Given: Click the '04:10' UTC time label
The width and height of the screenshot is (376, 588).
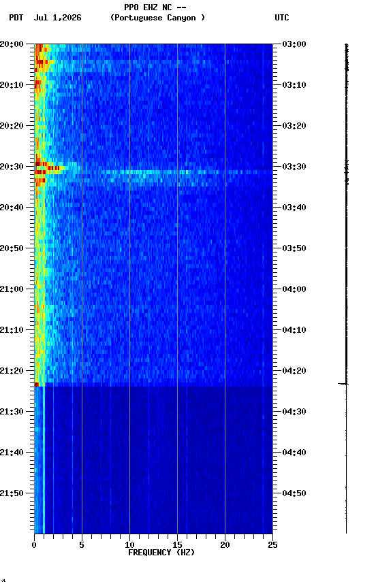Looking at the screenshot, I should point(294,330).
